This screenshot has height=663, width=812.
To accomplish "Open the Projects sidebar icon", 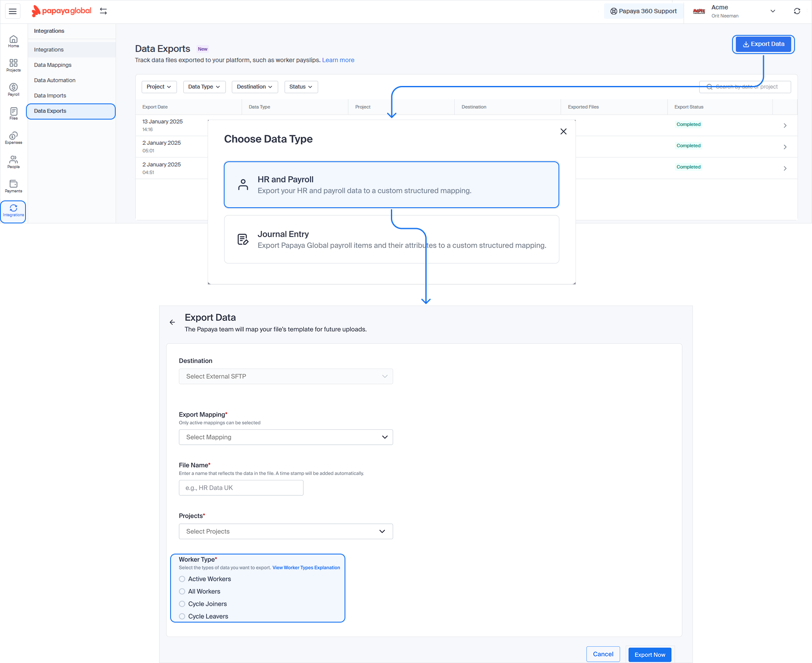I will pyautogui.click(x=14, y=66).
